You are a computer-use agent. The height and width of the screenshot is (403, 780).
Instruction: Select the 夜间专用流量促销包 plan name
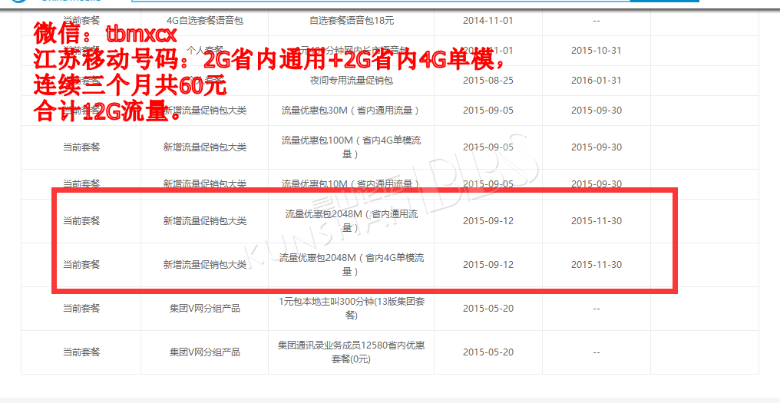(x=351, y=81)
